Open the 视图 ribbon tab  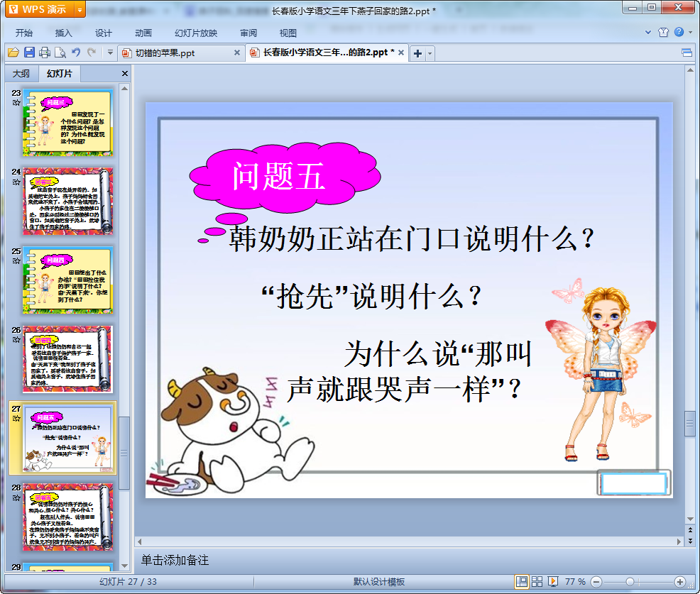(x=288, y=33)
